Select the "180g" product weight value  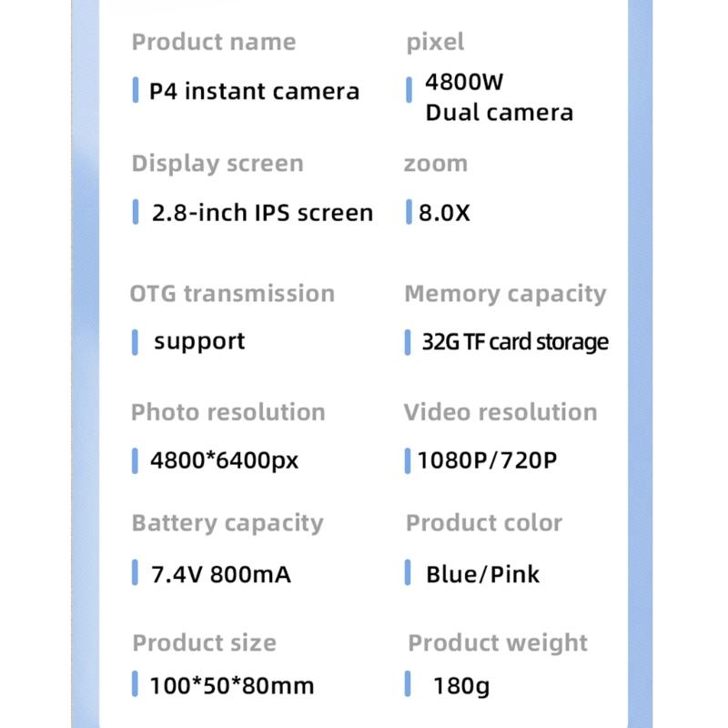pyautogui.click(x=461, y=685)
